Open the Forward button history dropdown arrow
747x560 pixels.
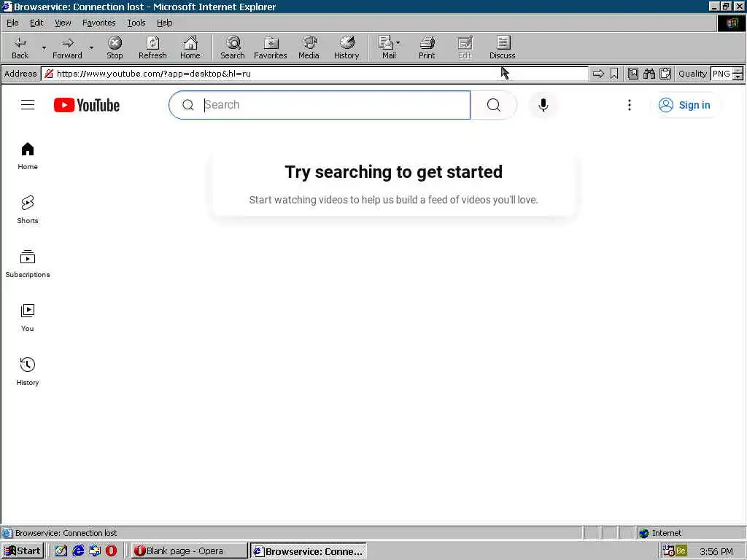91,47
